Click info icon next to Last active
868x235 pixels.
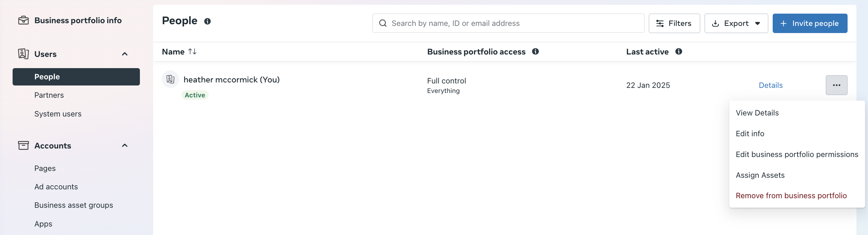point(679,51)
